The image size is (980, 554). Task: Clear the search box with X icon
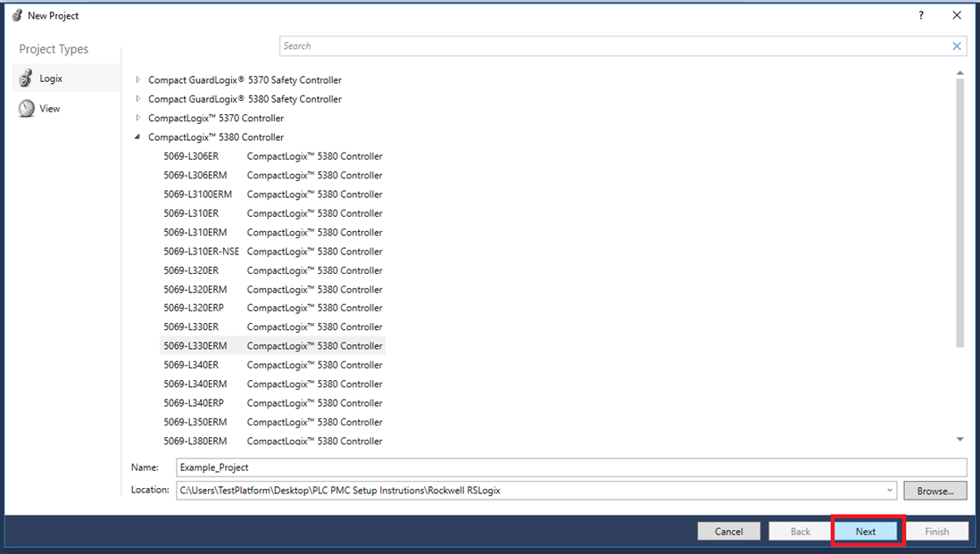[x=957, y=46]
